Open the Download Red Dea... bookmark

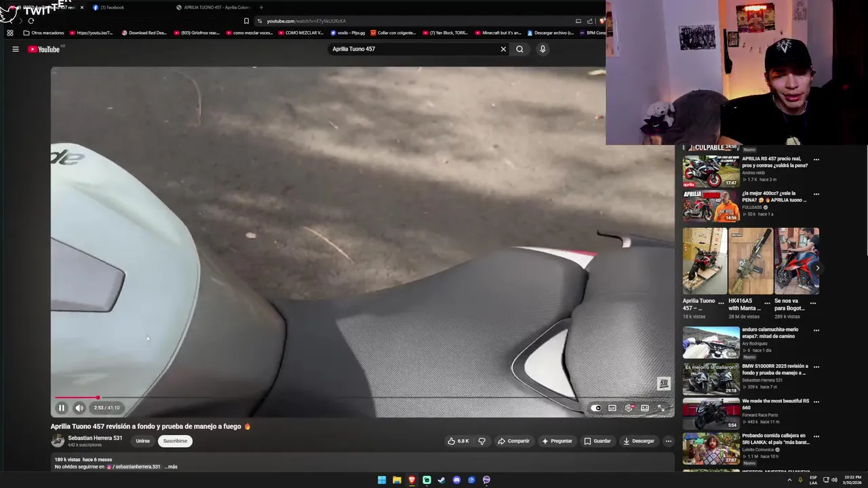coord(144,33)
